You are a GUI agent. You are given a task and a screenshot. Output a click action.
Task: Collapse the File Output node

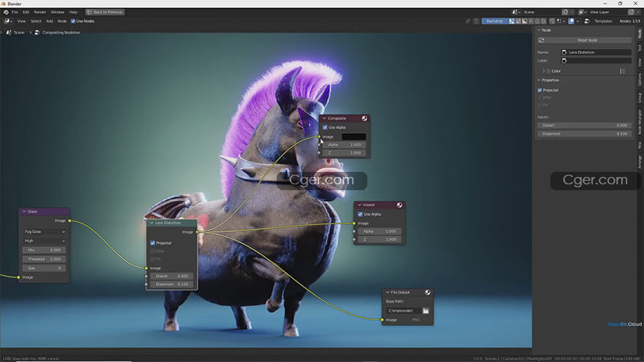click(x=387, y=293)
